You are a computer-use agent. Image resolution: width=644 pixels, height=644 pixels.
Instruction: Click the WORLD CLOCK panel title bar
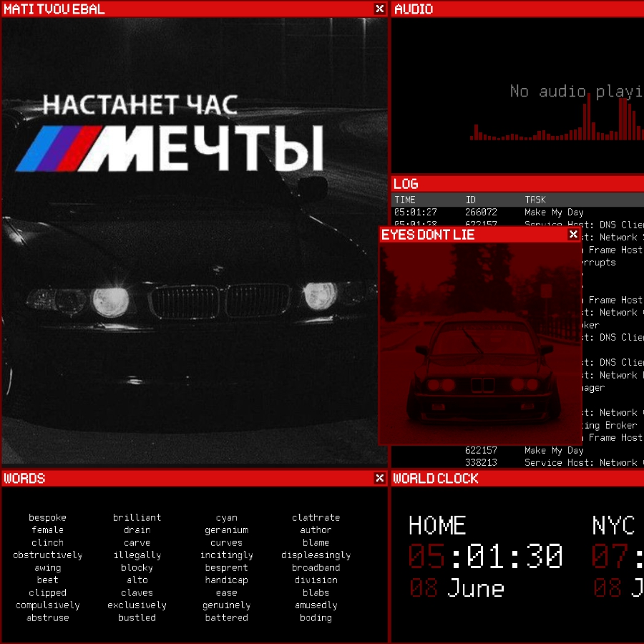pos(517,478)
